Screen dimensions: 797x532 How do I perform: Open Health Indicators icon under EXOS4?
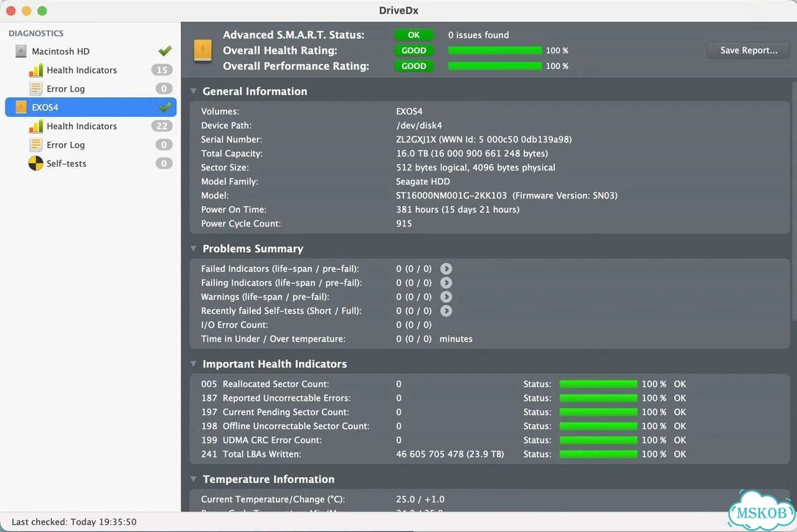(x=36, y=126)
